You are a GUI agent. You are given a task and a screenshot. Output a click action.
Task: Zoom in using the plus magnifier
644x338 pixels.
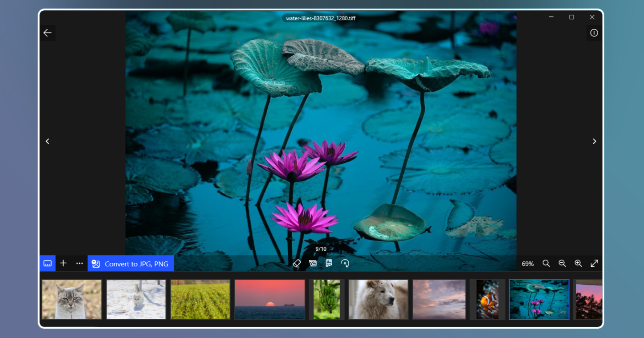coord(578,263)
